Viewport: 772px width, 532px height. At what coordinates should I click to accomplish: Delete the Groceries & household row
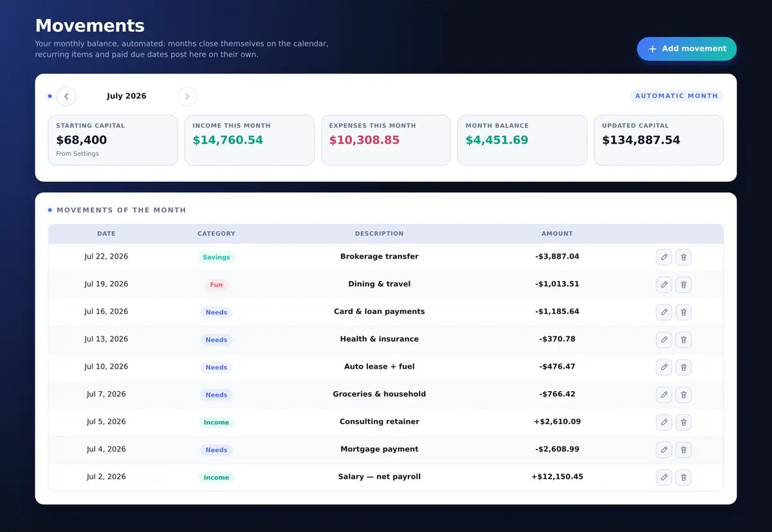pyautogui.click(x=683, y=395)
